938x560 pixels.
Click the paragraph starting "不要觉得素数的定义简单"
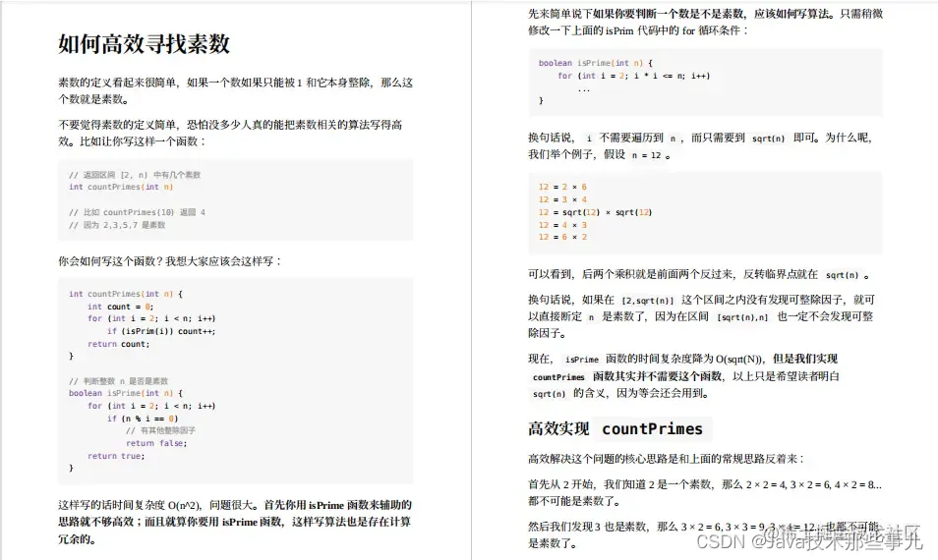(x=230, y=133)
